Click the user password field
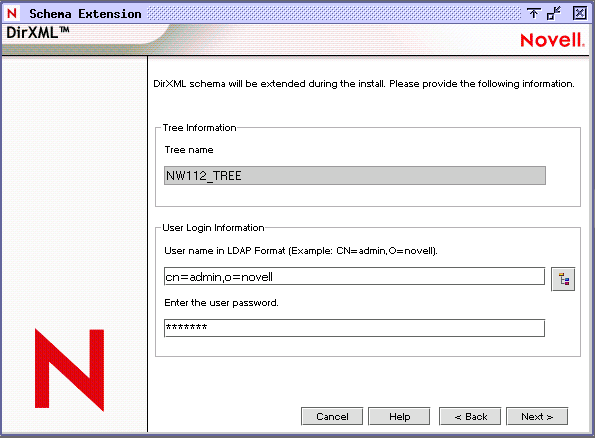 coord(354,328)
